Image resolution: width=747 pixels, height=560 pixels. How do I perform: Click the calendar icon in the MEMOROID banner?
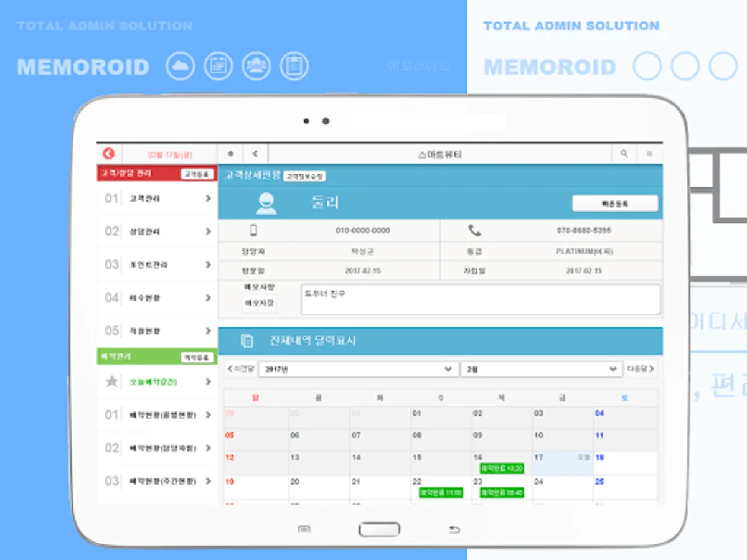[x=218, y=66]
